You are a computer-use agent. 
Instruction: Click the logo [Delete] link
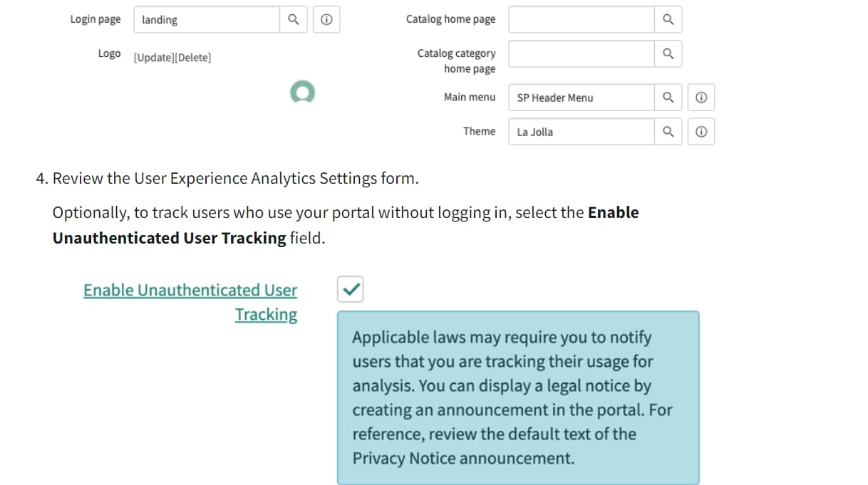192,58
